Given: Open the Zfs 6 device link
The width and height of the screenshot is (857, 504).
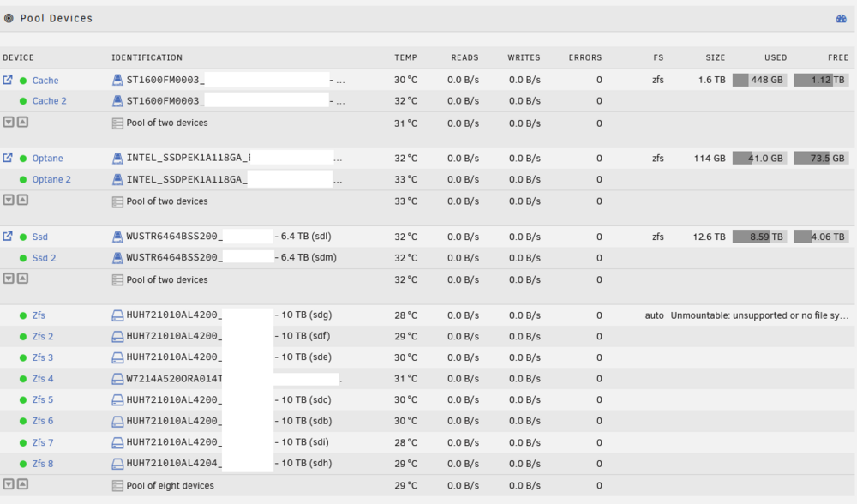Looking at the screenshot, I should 43,421.
